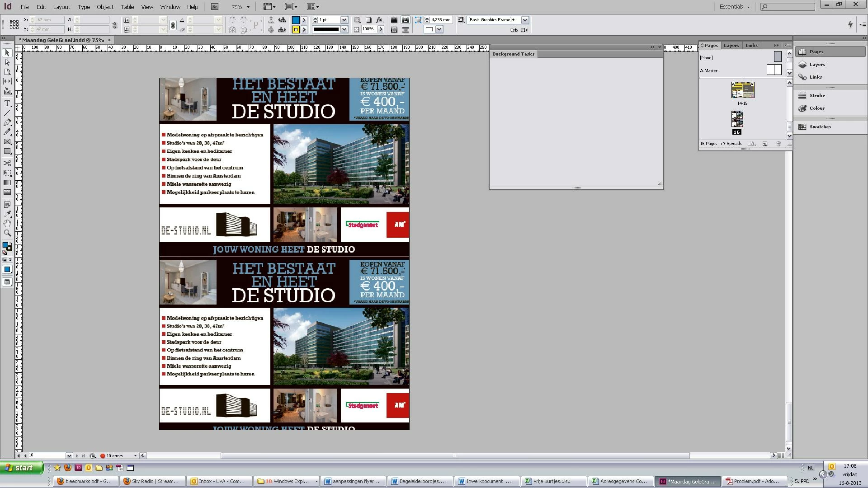Select the Rectangle Frame tool
This screenshot has width=868, height=488.
[x=7, y=142]
